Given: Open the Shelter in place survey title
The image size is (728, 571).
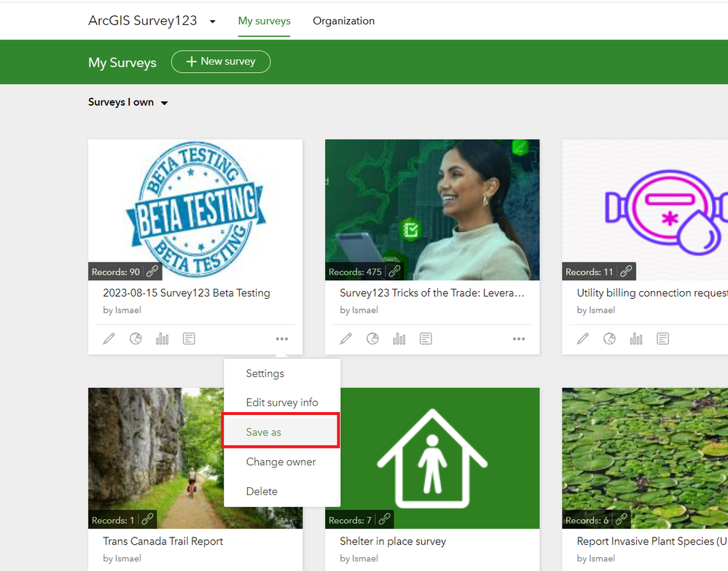Looking at the screenshot, I should coord(393,541).
